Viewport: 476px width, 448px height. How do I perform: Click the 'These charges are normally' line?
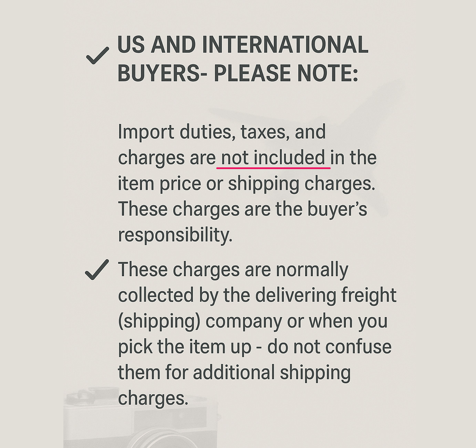pyautogui.click(x=233, y=269)
